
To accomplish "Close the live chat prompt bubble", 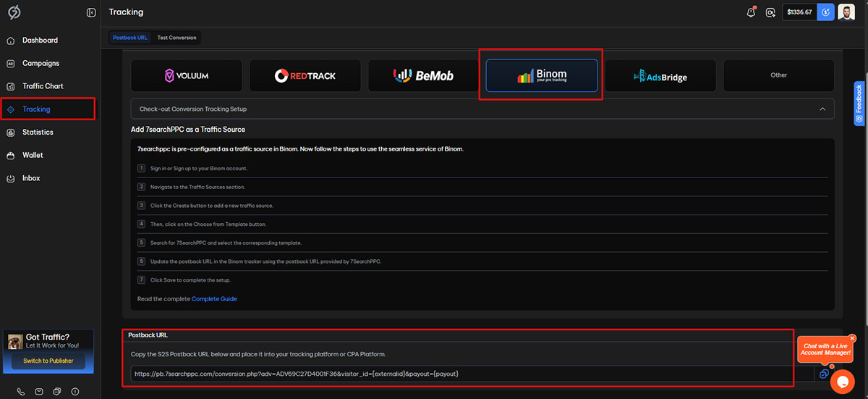I will [x=852, y=338].
